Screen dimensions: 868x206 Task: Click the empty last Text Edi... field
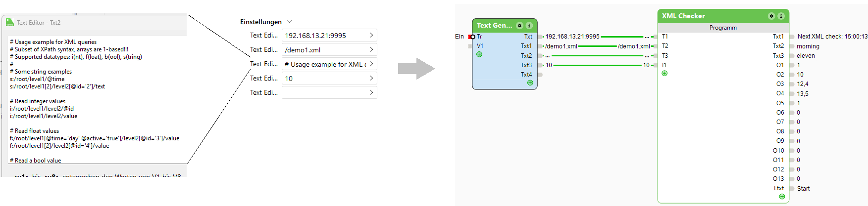click(x=324, y=93)
